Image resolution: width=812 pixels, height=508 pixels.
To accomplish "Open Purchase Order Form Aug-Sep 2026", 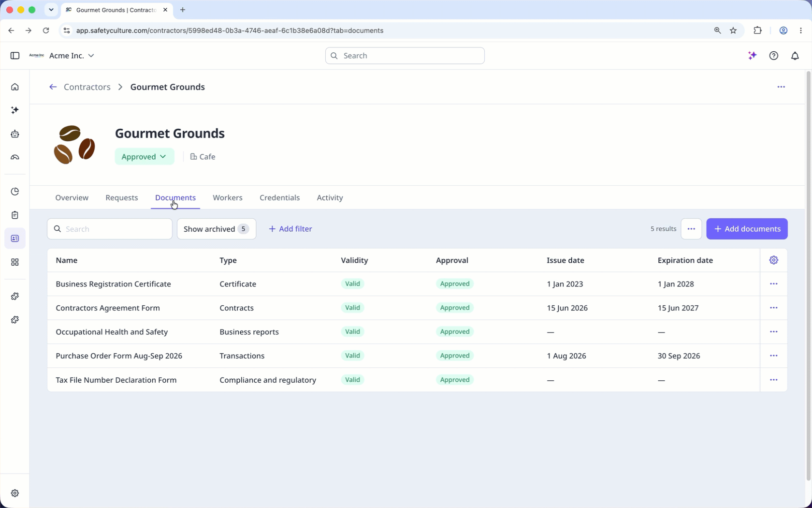I will pos(119,356).
